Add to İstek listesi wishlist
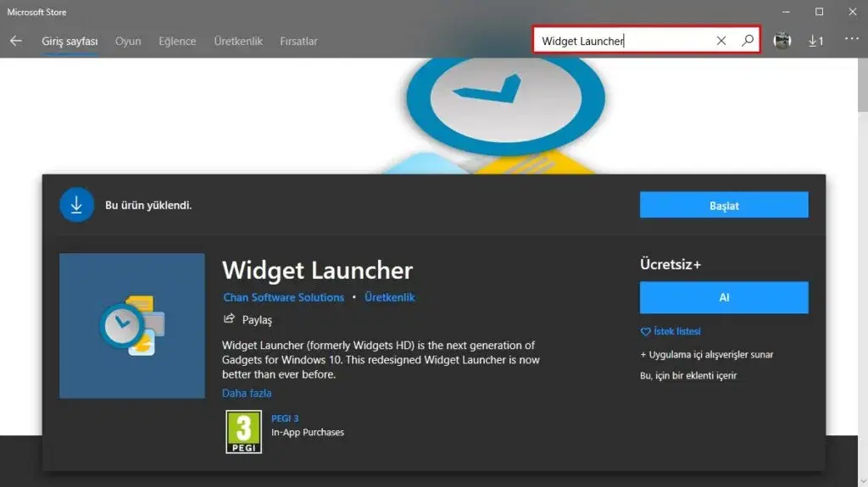 [670, 331]
